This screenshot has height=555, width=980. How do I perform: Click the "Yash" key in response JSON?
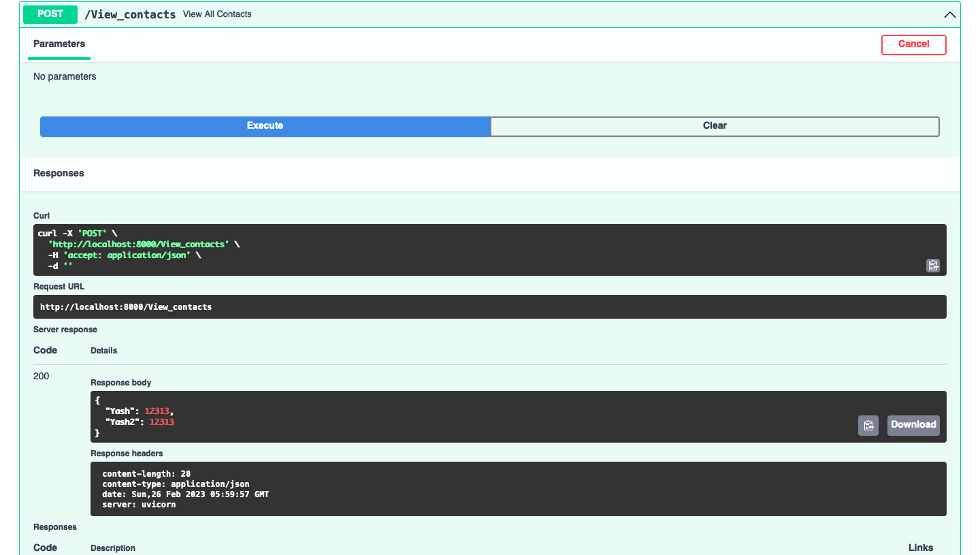pos(122,411)
